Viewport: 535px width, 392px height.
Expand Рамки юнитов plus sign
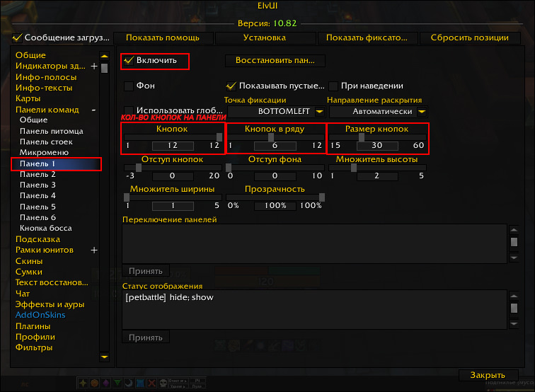coord(94,250)
